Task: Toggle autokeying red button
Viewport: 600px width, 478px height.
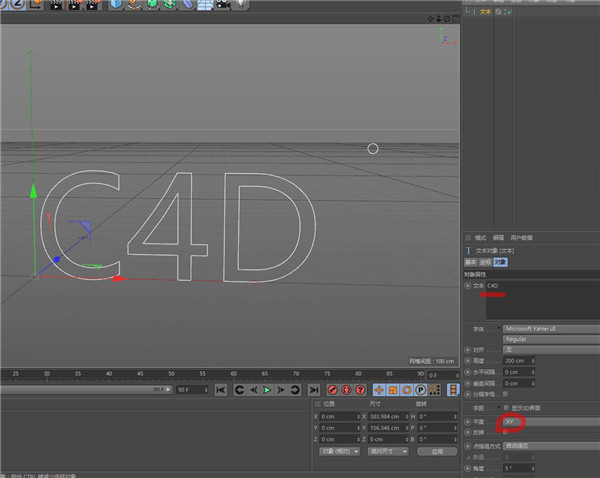Action: coord(346,390)
